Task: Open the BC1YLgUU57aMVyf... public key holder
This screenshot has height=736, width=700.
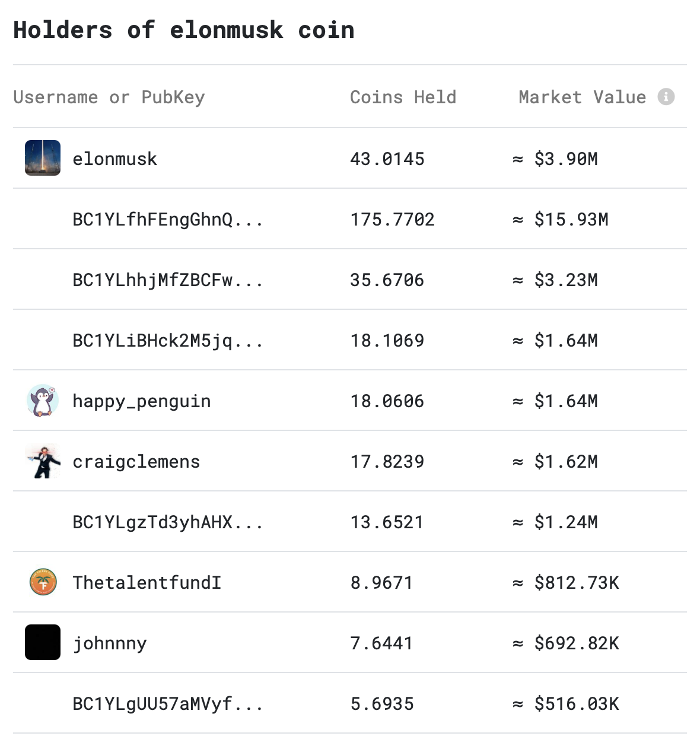Action: pyautogui.click(x=167, y=704)
